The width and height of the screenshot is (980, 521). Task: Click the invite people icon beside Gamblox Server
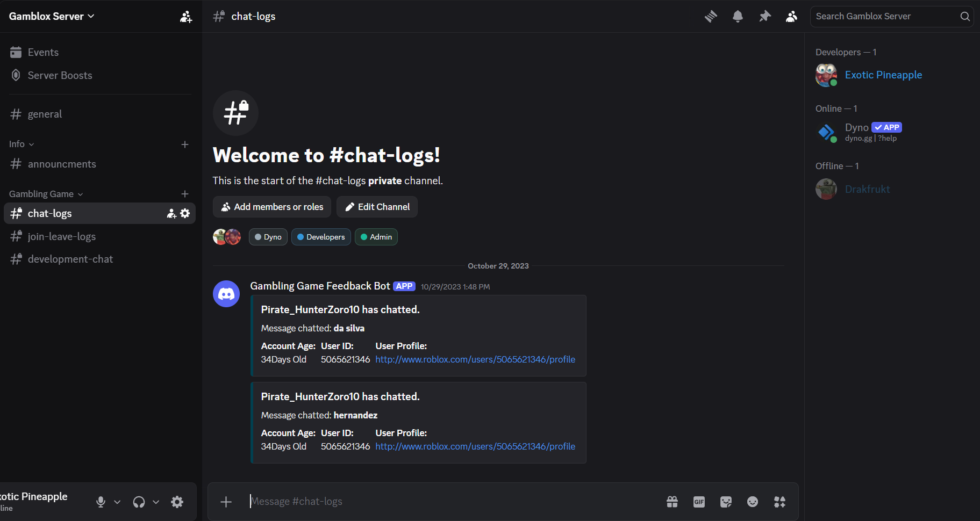click(x=186, y=17)
